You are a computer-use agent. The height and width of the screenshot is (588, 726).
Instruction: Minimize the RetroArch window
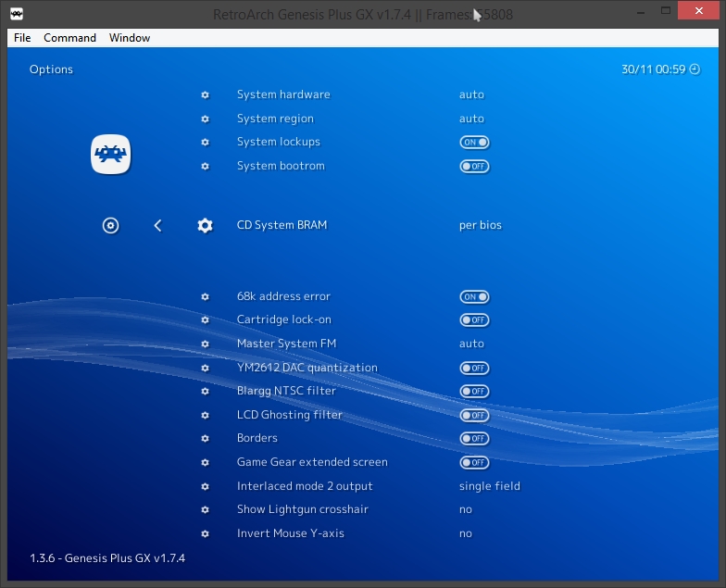click(641, 13)
